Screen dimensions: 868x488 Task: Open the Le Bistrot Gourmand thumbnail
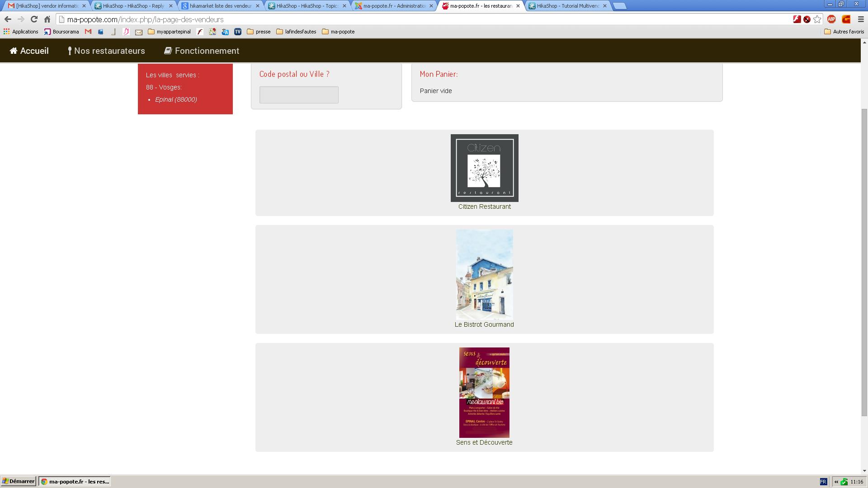[484, 274]
